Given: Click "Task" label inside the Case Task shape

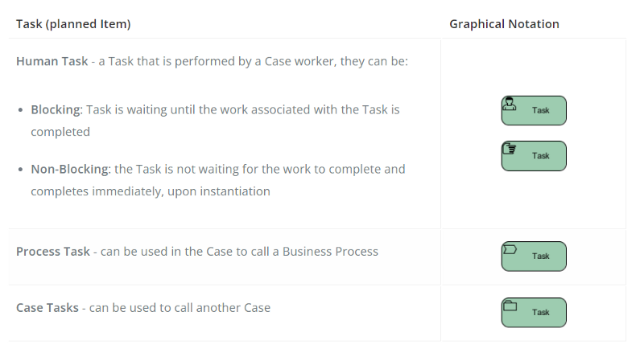Looking at the screenshot, I should [x=541, y=313].
